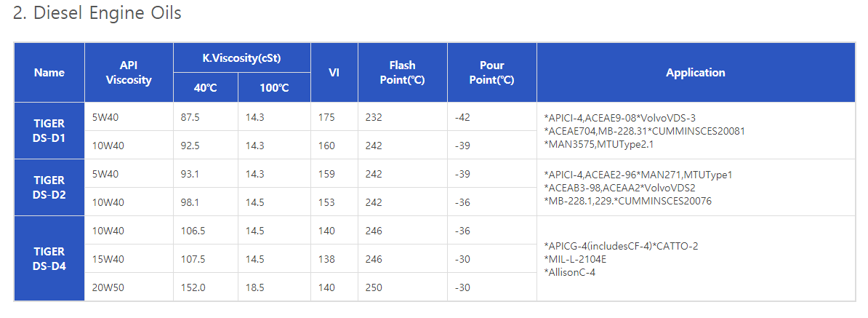Click the 15W40 viscosity grade cell
This screenshot has height=318, width=868.
[x=108, y=259]
